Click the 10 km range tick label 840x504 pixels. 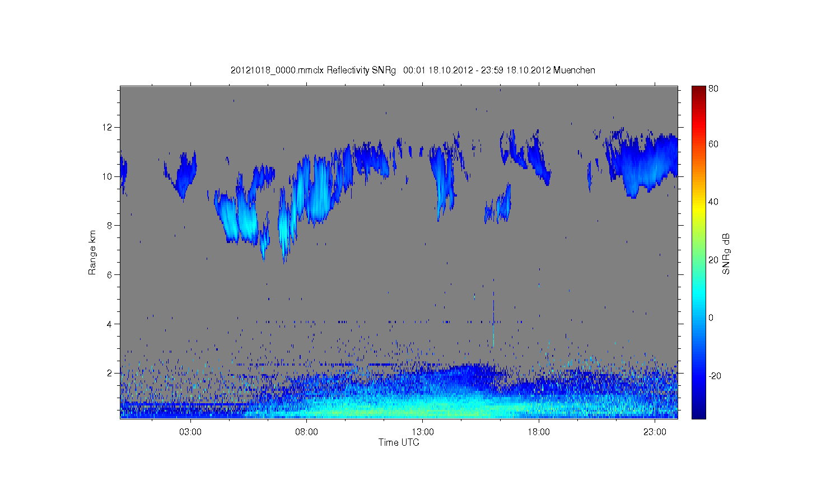108,176
